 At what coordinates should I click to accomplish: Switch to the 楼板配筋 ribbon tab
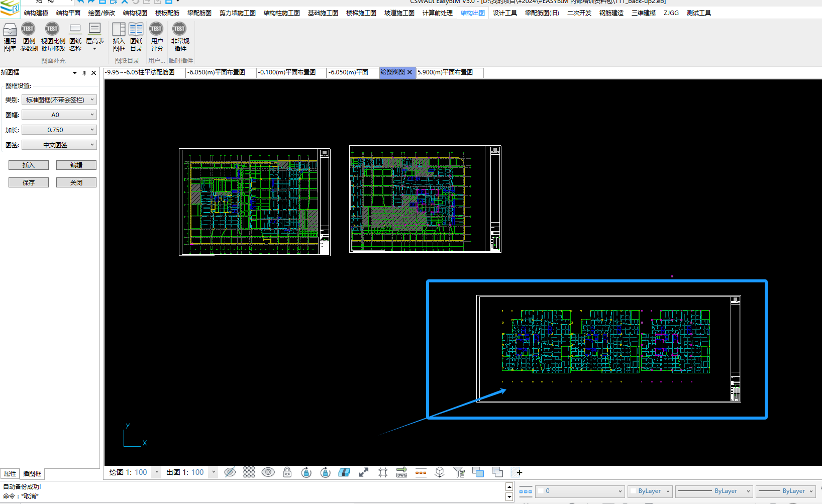(167, 13)
